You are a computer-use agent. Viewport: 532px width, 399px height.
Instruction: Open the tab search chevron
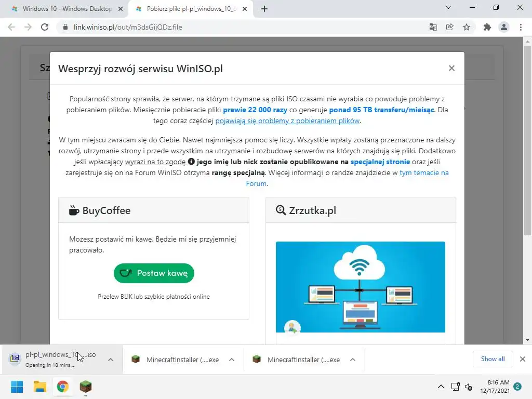coord(448,7)
